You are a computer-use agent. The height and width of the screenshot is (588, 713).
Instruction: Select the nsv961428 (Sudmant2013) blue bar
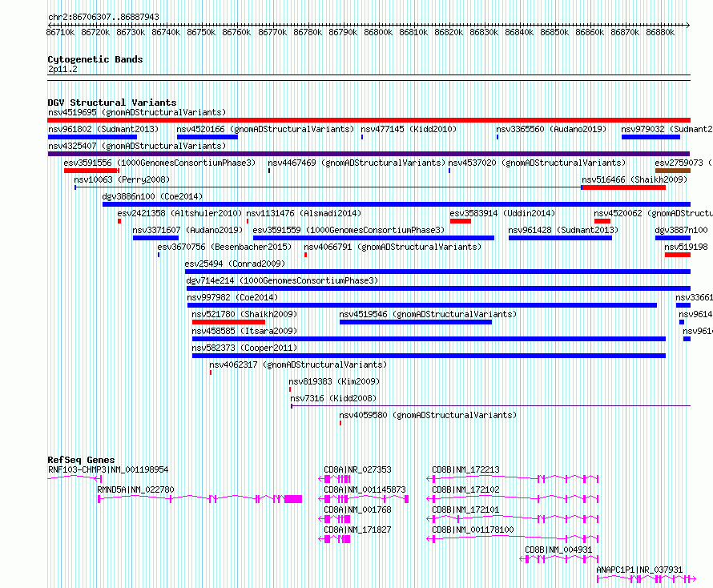tap(560, 238)
